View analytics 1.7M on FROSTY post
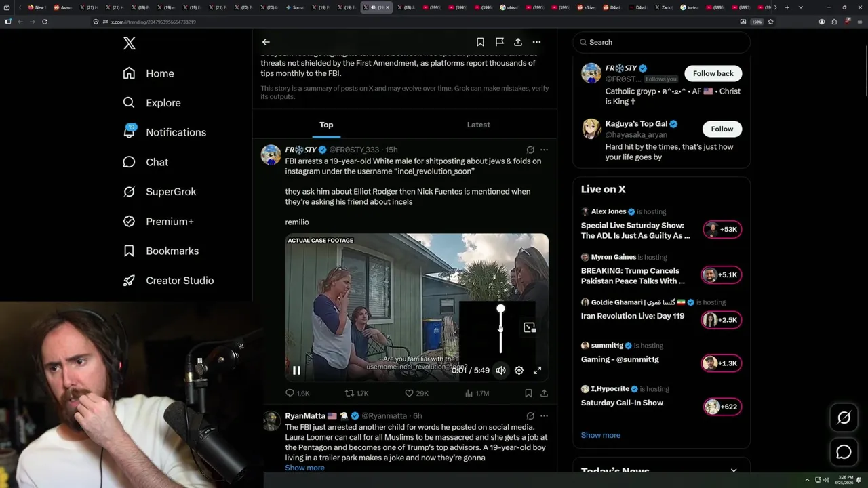Viewport: 868px width, 488px height. 476,393
